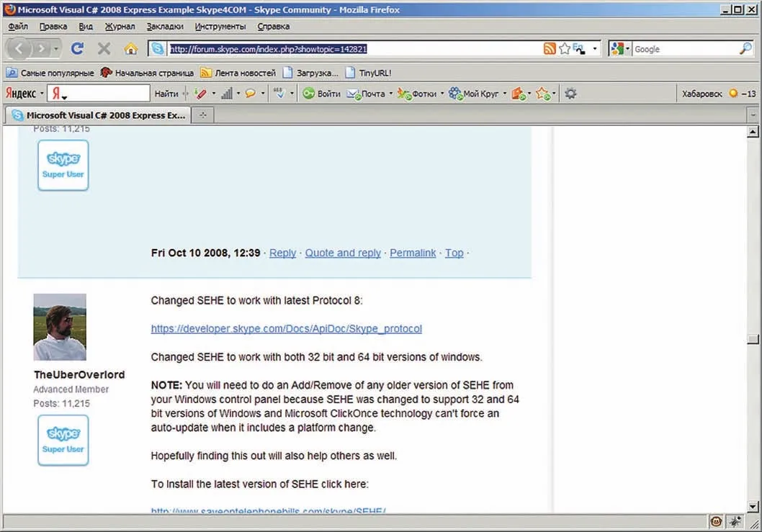This screenshot has width=762, height=532.
Task: Open a new tab with the plus button
Action: [x=202, y=115]
